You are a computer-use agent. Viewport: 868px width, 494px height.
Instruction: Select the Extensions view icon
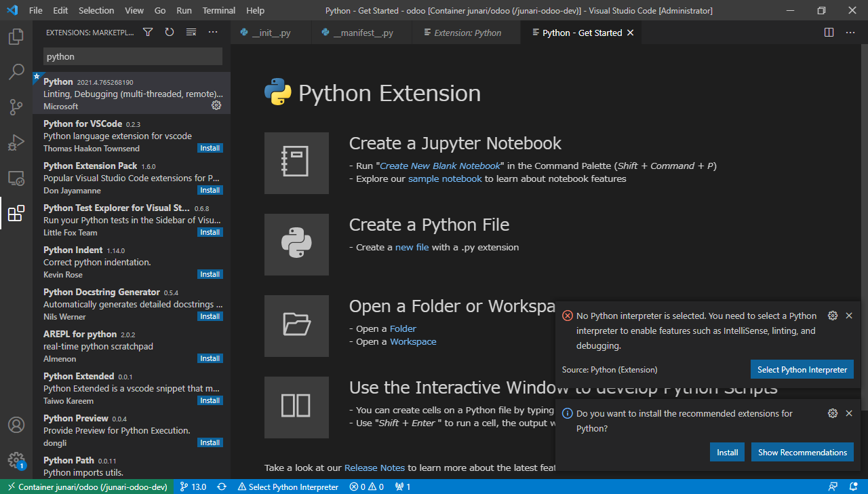click(16, 214)
